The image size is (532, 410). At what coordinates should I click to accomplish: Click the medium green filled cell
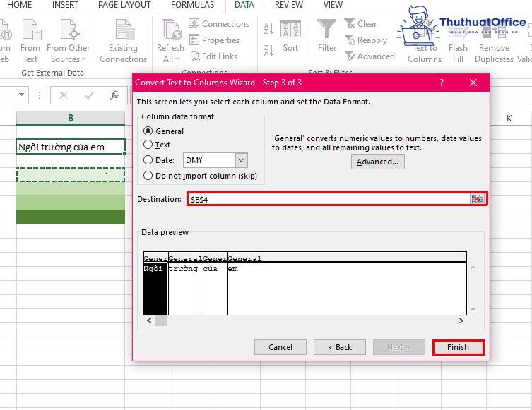point(71,203)
